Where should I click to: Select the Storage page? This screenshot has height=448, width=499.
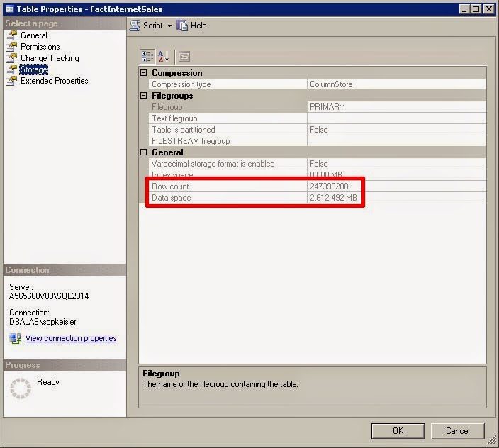(x=34, y=69)
